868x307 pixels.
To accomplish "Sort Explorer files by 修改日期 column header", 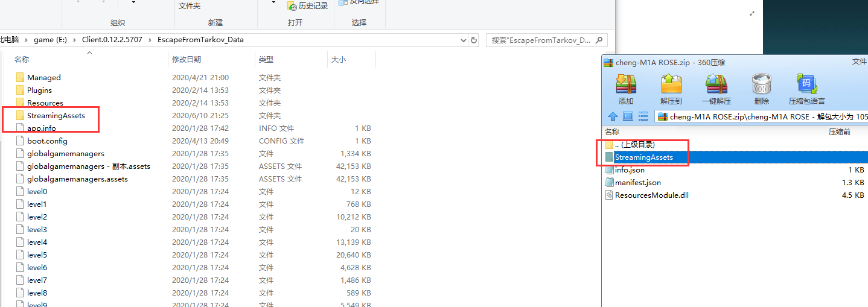I will tap(187, 60).
